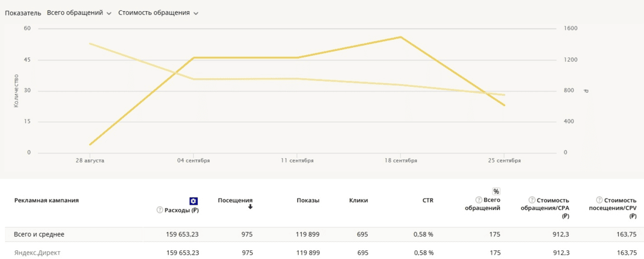Open the Всего обращений metric dropdown
644x259 pixels.
(x=79, y=13)
